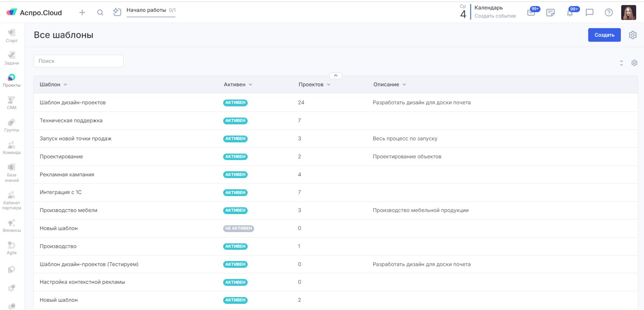Open Финансы in the left sidebar
The image size is (644, 310).
point(12,226)
